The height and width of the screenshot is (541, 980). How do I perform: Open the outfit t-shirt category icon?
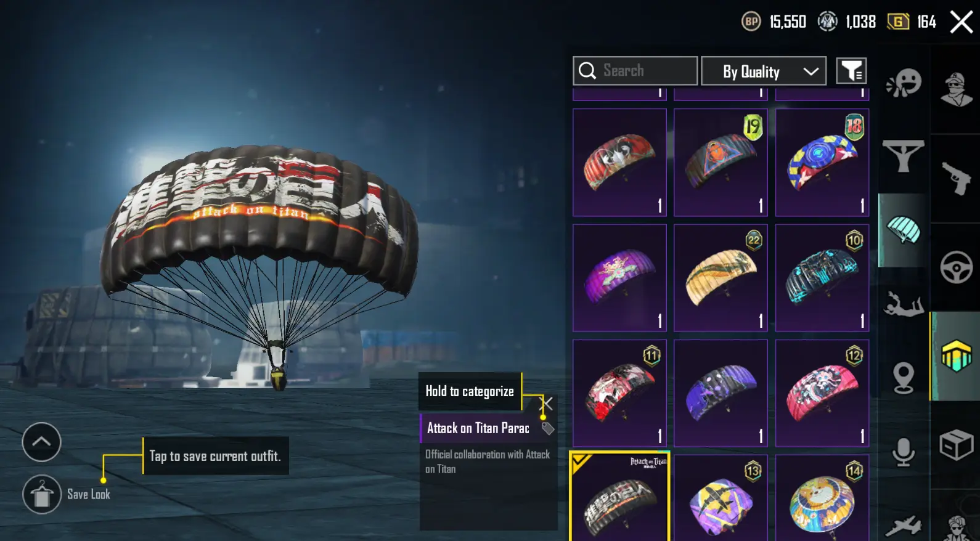pyautogui.click(x=904, y=157)
